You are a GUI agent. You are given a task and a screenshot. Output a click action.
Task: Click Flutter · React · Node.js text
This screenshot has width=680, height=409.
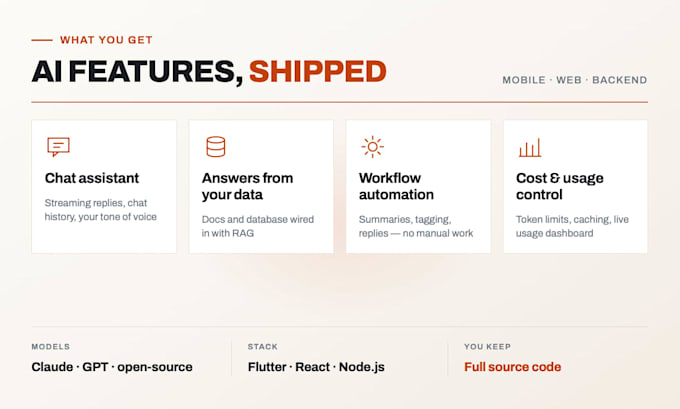[x=316, y=367]
